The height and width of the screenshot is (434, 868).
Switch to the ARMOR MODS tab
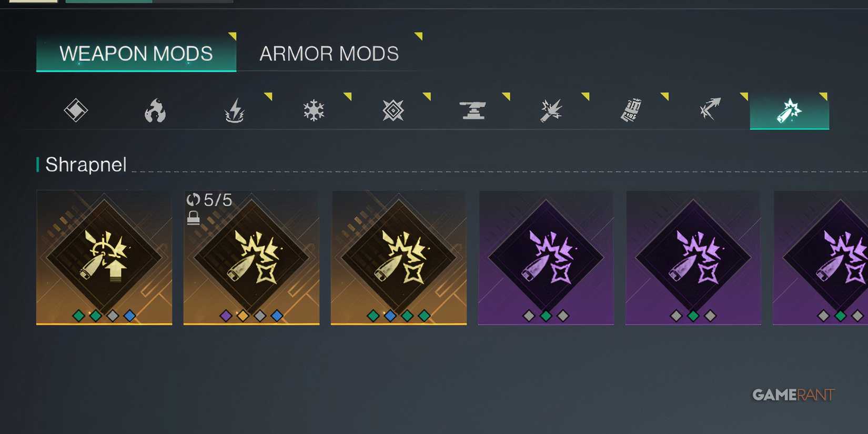[329, 54]
